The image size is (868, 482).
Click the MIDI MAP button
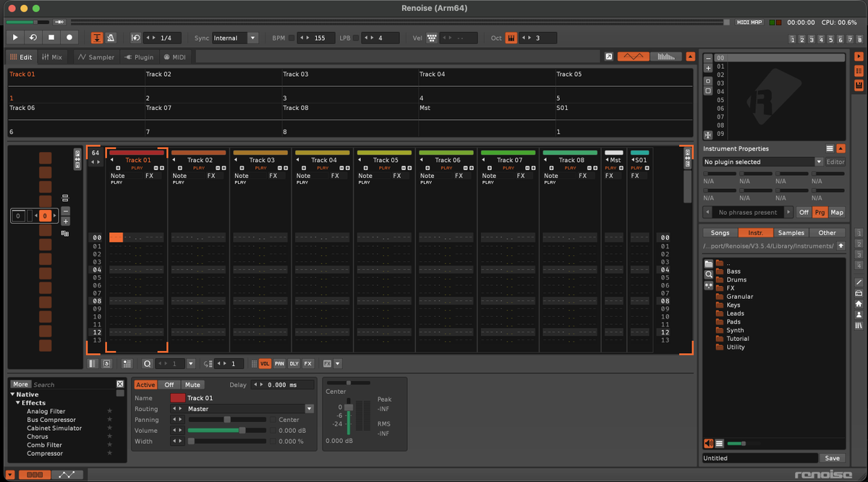(x=749, y=22)
